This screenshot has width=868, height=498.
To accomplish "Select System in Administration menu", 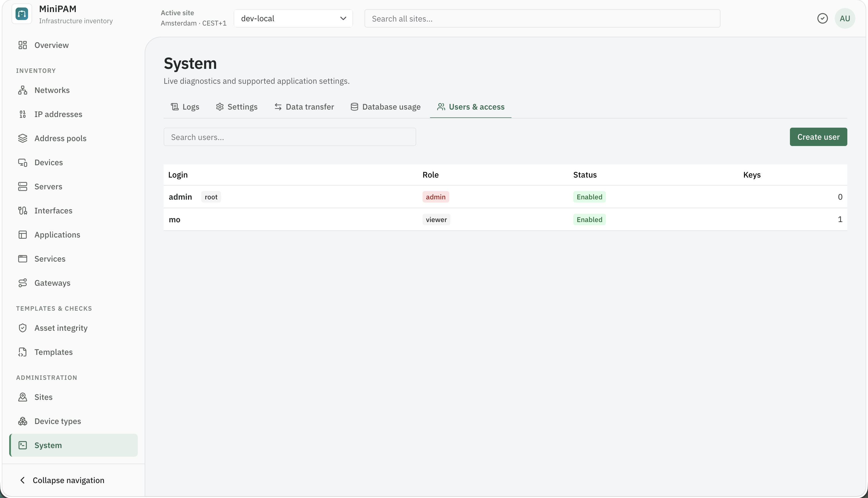I will (73, 445).
